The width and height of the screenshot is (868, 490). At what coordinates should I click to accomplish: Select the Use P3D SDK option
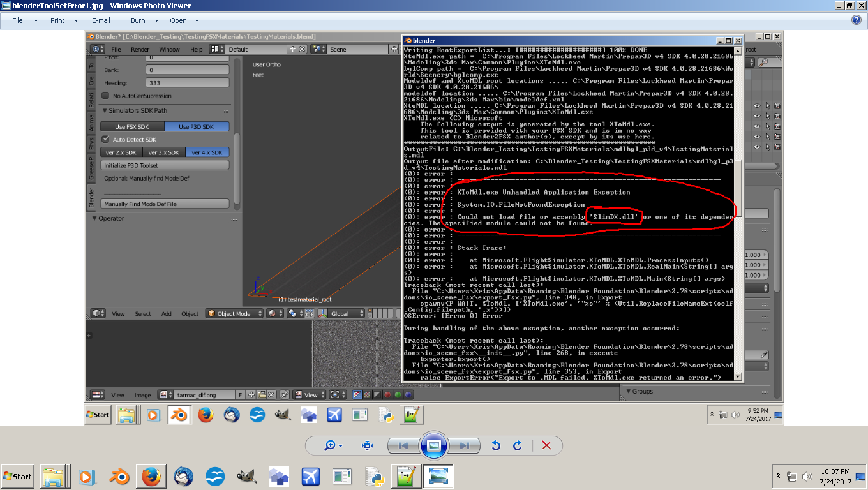point(197,126)
